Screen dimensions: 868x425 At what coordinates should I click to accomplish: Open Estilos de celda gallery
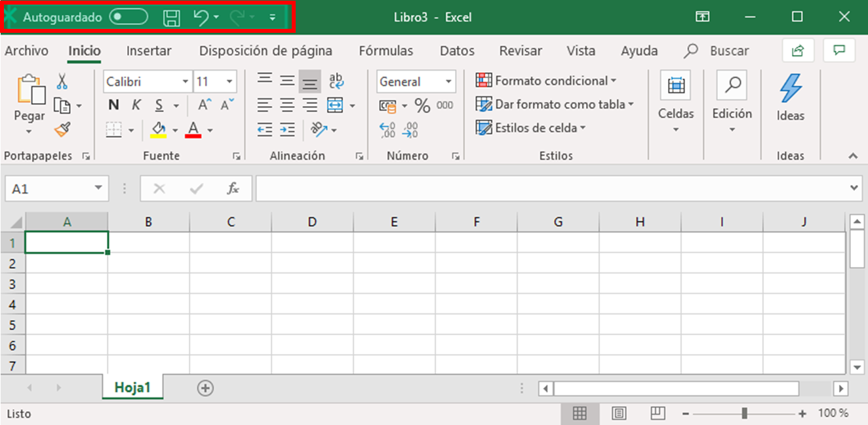(x=530, y=128)
